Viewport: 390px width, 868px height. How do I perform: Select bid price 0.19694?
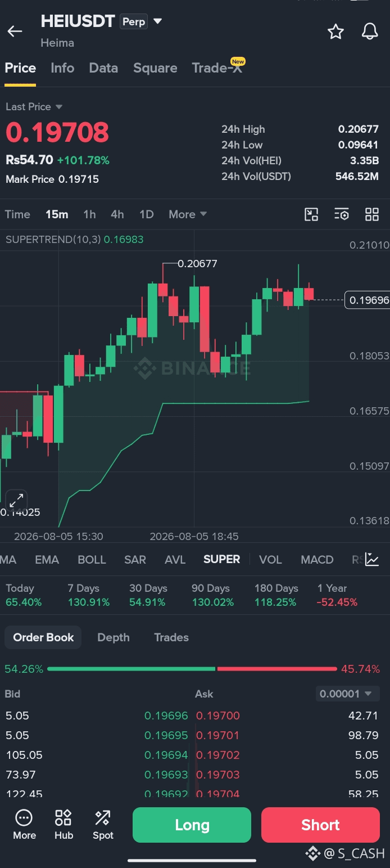click(x=166, y=755)
